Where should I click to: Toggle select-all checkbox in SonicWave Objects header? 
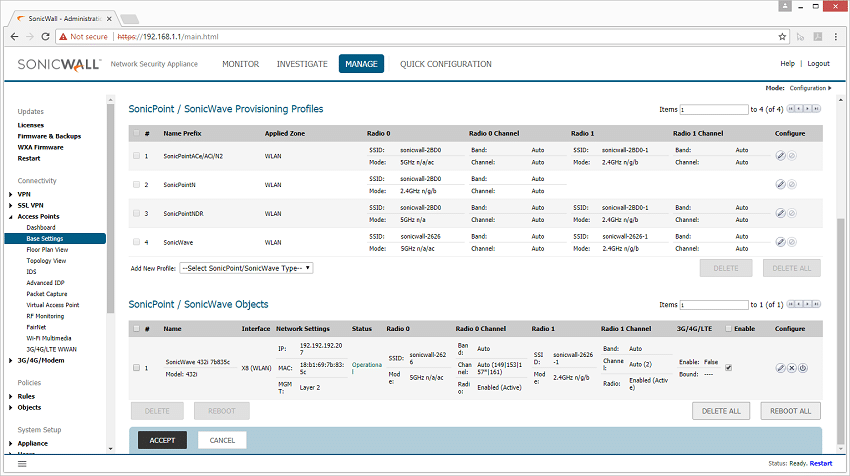(x=136, y=329)
